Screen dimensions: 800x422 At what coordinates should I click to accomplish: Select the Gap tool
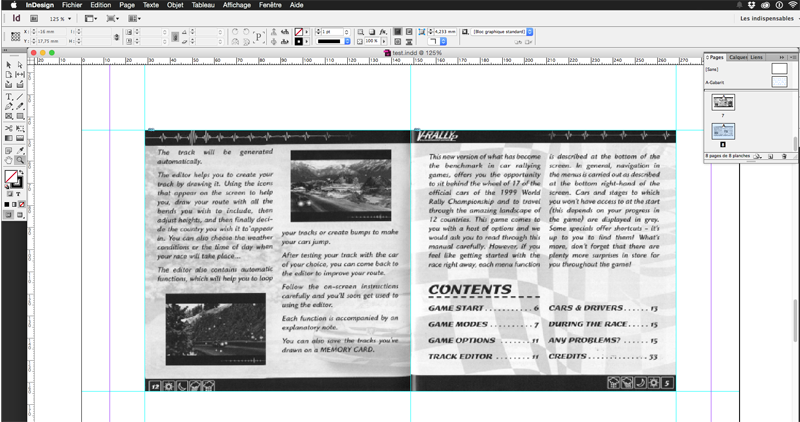20,75
